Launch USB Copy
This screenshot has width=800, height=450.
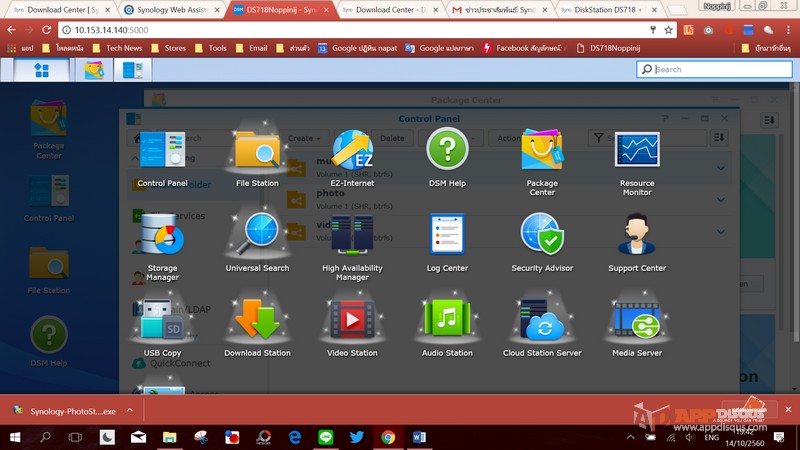pyautogui.click(x=162, y=328)
